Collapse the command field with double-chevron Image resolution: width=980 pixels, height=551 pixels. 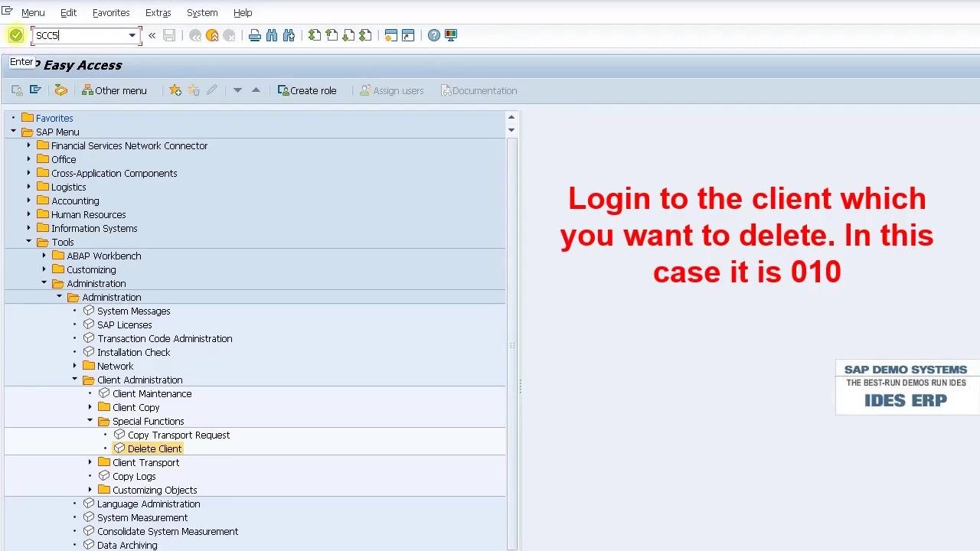tap(152, 35)
